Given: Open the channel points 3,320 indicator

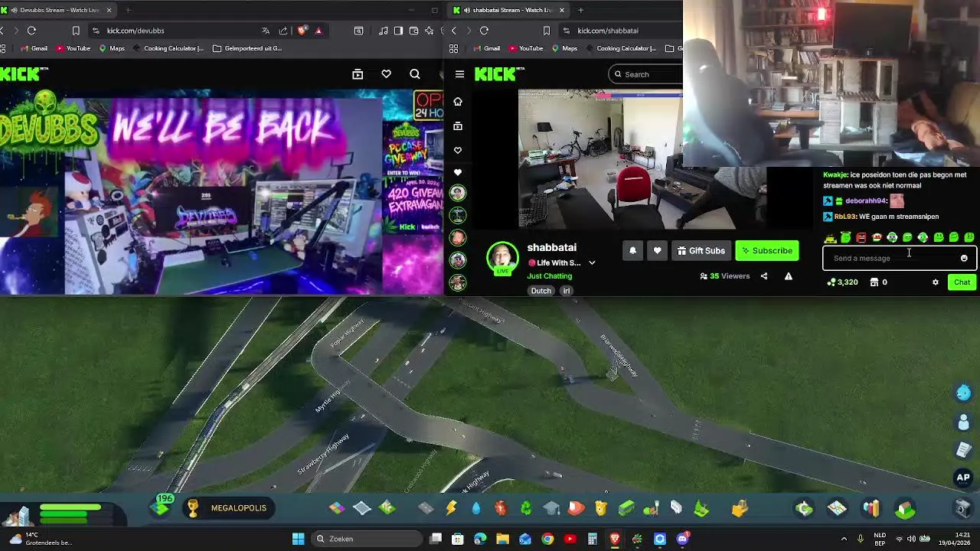Looking at the screenshot, I should 842,282.
